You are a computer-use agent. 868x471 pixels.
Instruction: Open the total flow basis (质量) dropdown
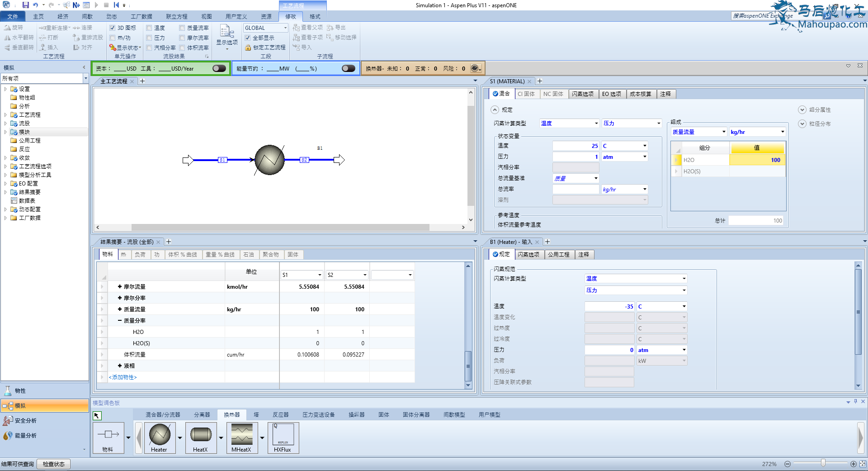click(x=596, y=178)
